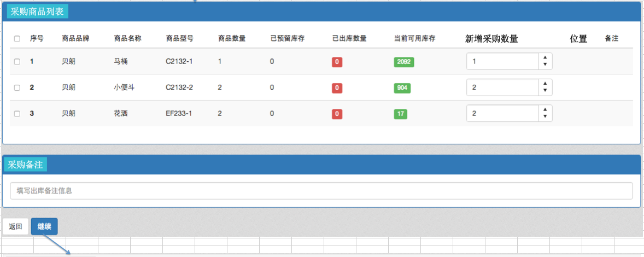This screenshot has height=257, width=644.
Task: Select the product name 马桶
Action: (121, 62)
